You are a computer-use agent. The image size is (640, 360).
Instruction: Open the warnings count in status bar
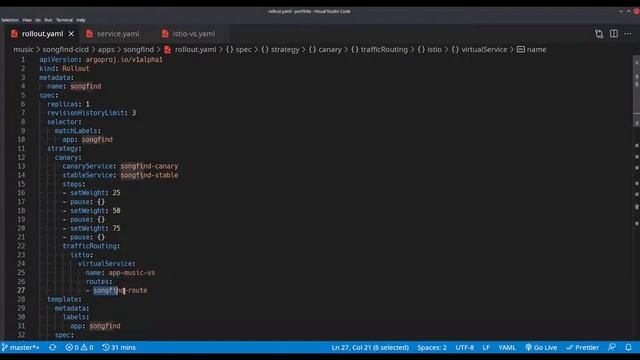pyautogui.click(x=87, y=347)
